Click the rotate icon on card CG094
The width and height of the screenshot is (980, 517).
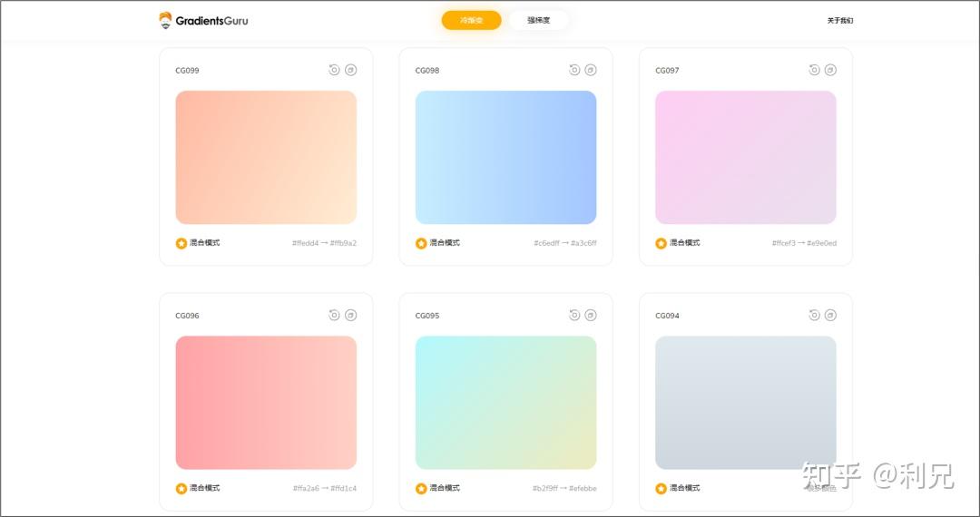[814, 315]
